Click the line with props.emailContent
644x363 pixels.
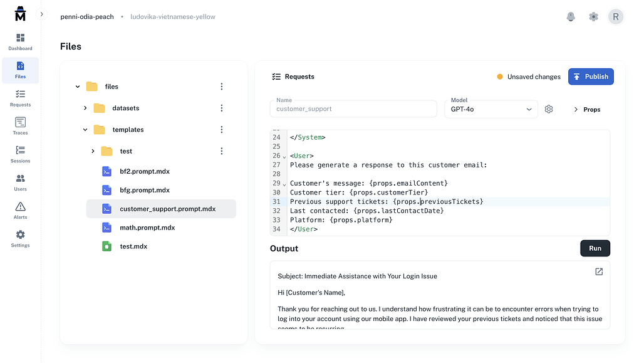coord(369,183)
